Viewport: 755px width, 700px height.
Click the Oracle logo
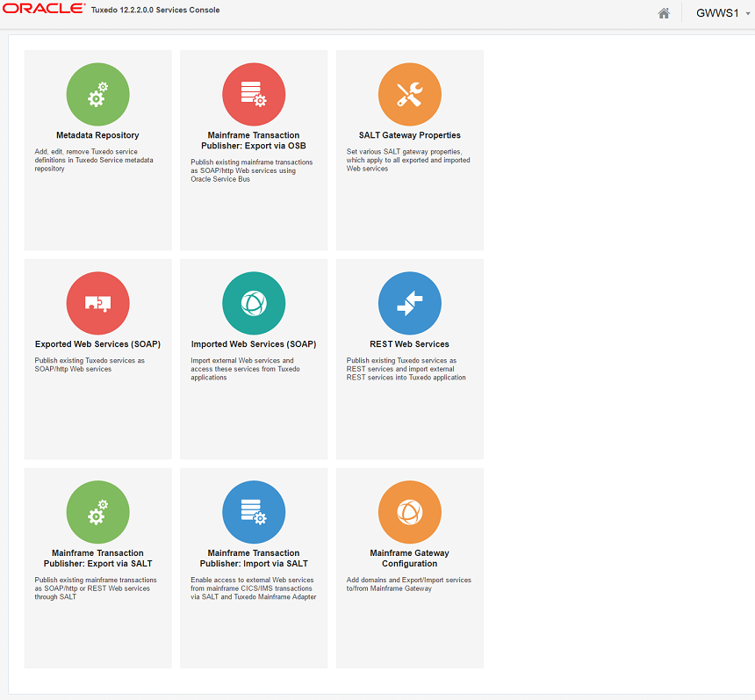pyautogui.click(x=43, y=9)
